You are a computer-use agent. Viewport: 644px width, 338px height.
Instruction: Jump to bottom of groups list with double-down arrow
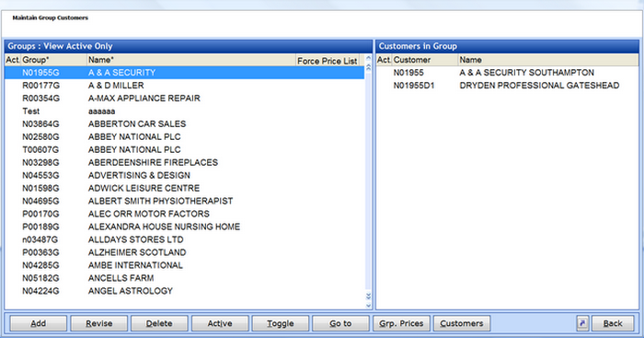(x=368, y=296)
